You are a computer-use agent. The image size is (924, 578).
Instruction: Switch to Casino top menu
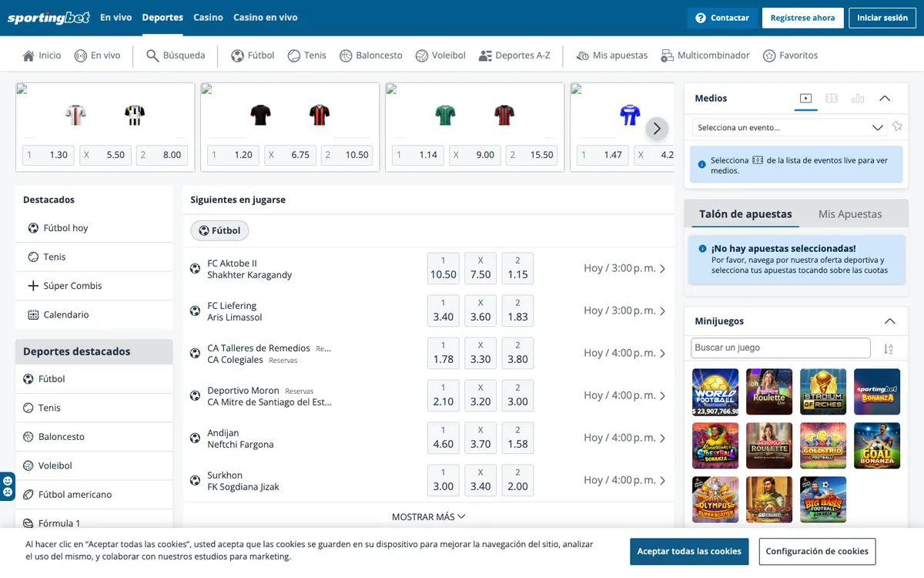(x=208, y=18)
